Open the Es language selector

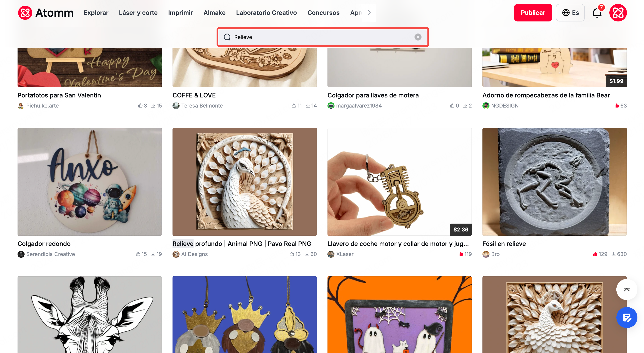tap(570, 13)
